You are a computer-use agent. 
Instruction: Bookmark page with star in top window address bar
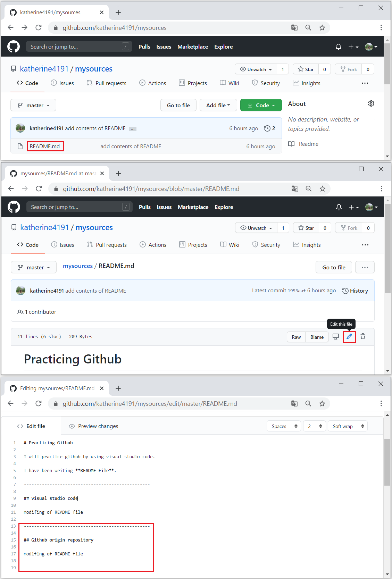click(322, 28)
